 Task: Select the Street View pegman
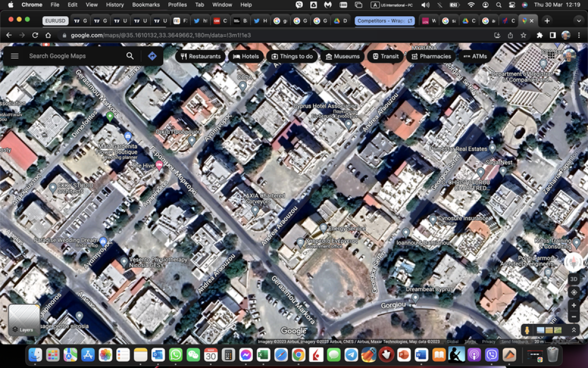coord(527,330)
